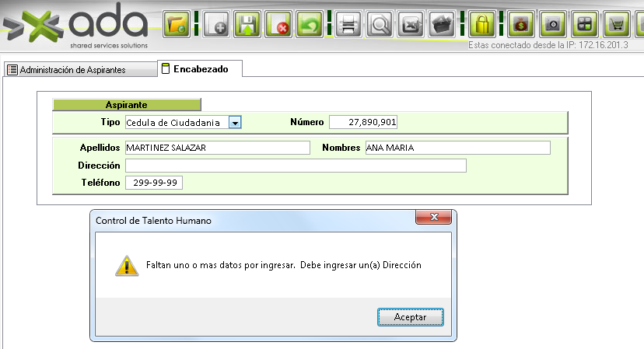The image size is (644, 349).
Task: Click the Número field showing 27,890,901
Action: click(x=363, y=122)
